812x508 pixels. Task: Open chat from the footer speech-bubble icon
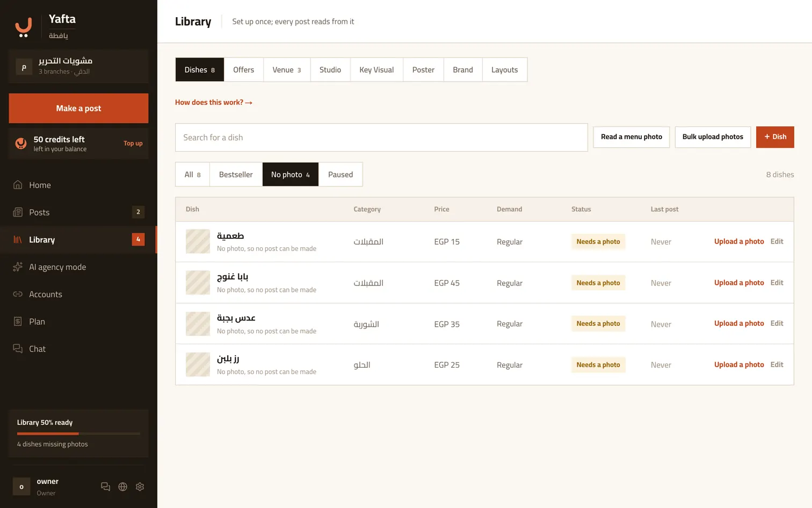(x=105, y=486)
